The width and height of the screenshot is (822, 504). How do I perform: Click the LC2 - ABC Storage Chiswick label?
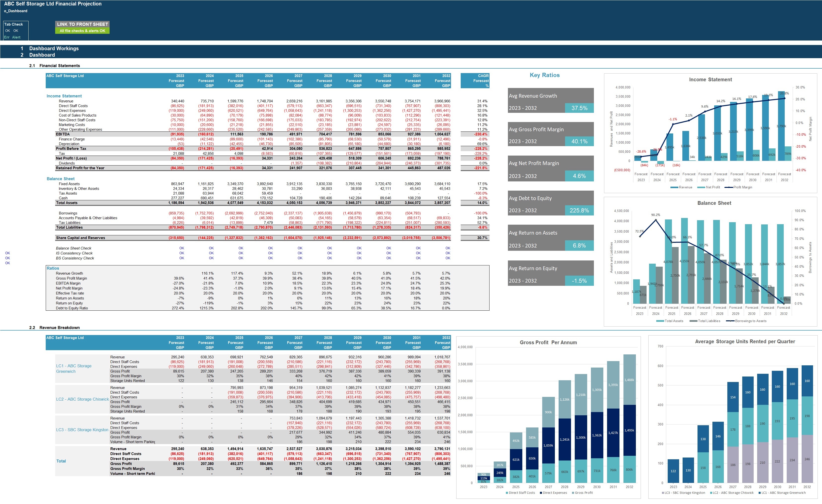(82, 399)
